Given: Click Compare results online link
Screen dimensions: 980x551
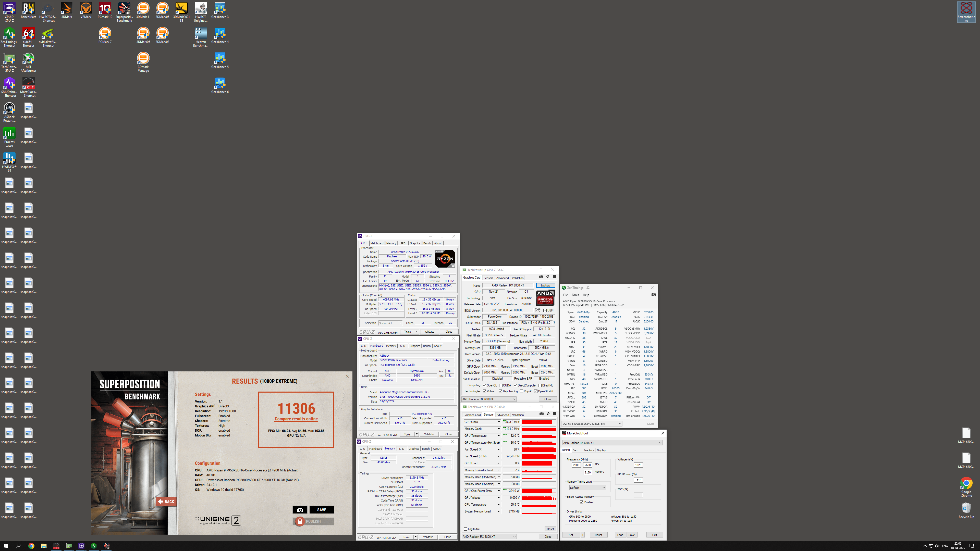Looking at the screenshot, I should 296,419.
